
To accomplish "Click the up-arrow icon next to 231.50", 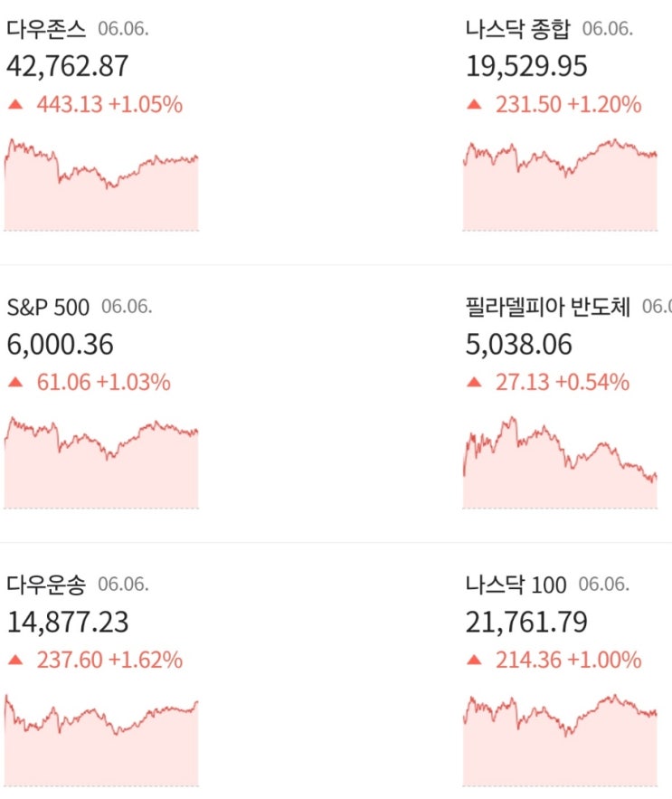I will pos(474,105).
